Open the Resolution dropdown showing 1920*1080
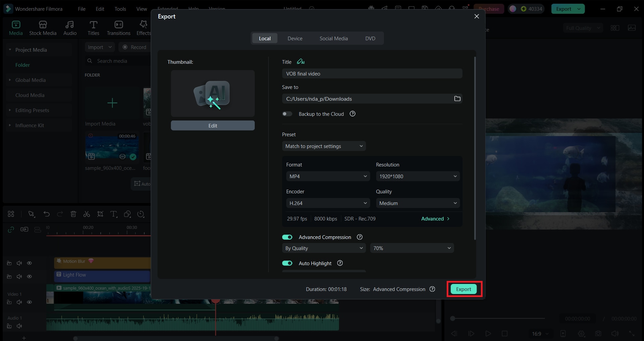Image resolution: width=644 pixels, height=341 pixels. 417,176
